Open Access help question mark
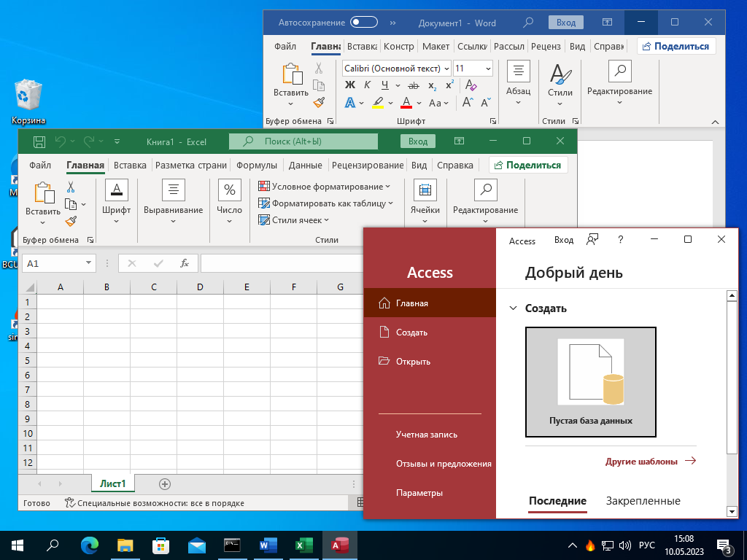 coord(620,239)
